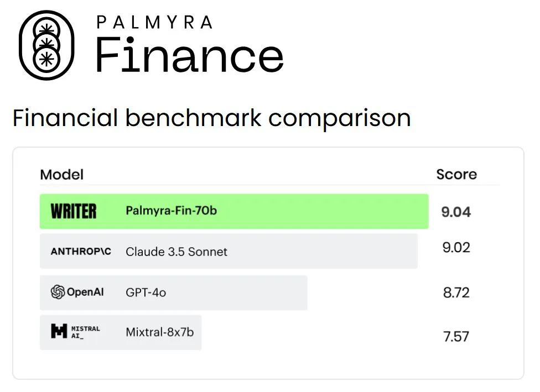Click the Model column header
540x392 pixels.
pyautogui.click(x=62, y=175)
